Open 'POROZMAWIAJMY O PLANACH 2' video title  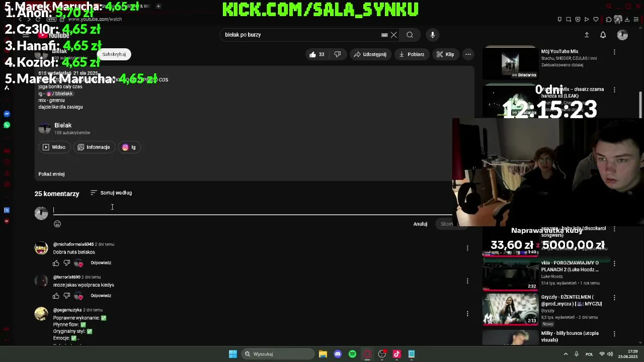(x=570, y=266)
